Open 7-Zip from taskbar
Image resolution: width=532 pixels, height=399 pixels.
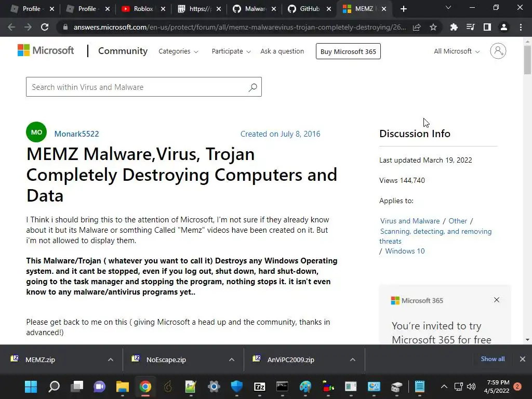[260, 387]
